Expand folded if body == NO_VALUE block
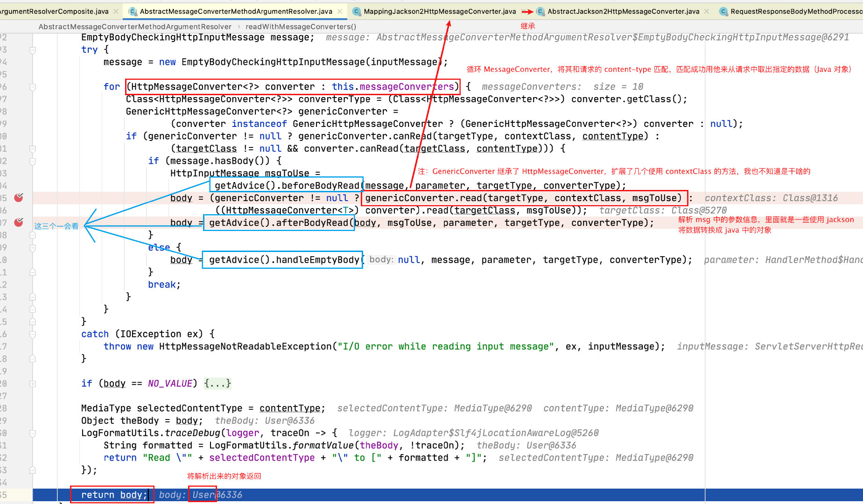863x504 pixels. pos(33,384)
